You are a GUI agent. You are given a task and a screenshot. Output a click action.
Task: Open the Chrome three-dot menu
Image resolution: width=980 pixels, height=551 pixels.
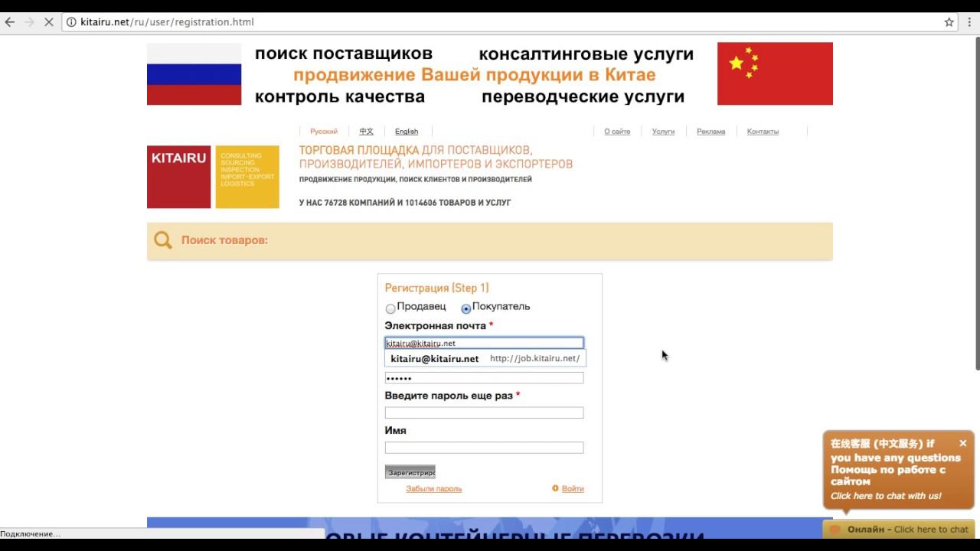[970, 22]
